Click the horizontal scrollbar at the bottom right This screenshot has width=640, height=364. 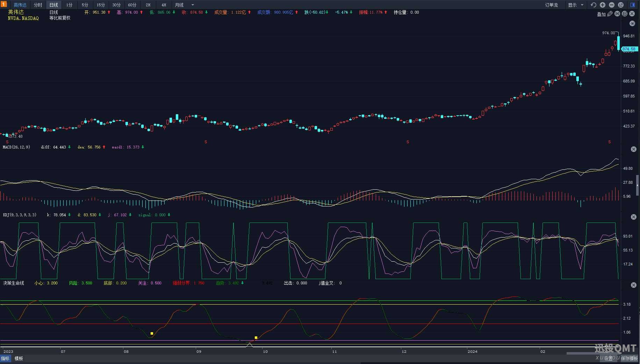[x=594, y=353]
